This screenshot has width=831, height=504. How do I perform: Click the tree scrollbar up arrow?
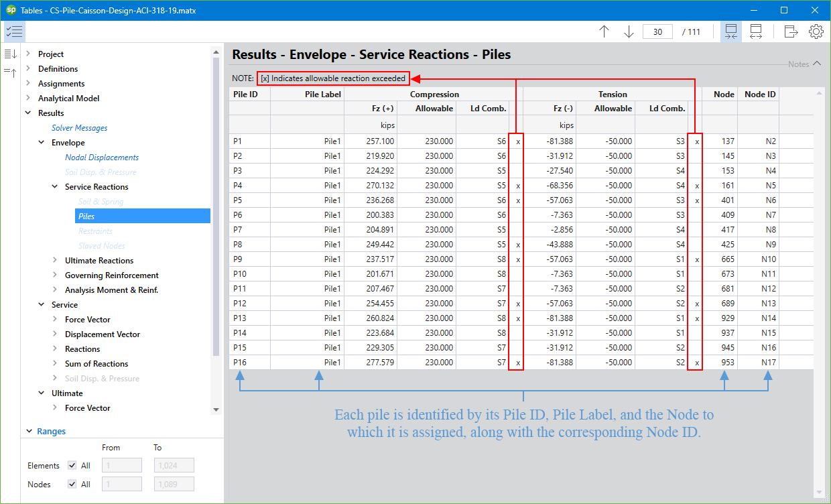216,52
